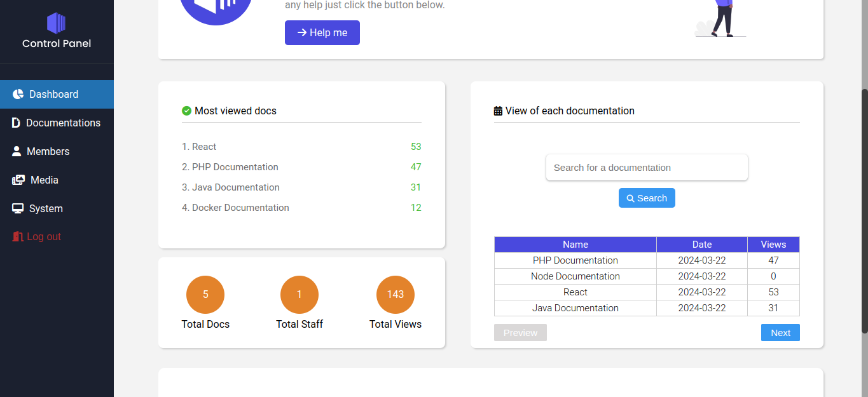Click 2. PHP Documentation in Most viewed list
Viewport: 868px width, 397px height.
point(230,167)
